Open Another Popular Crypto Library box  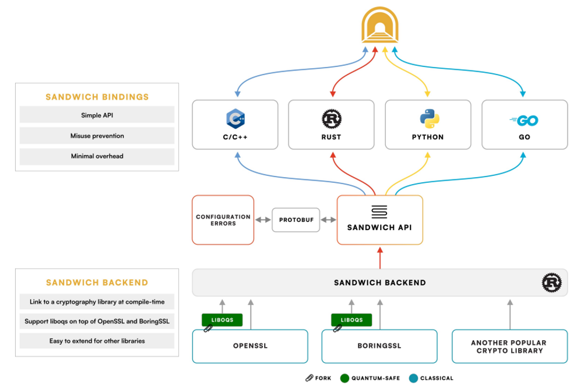point(509,346)
